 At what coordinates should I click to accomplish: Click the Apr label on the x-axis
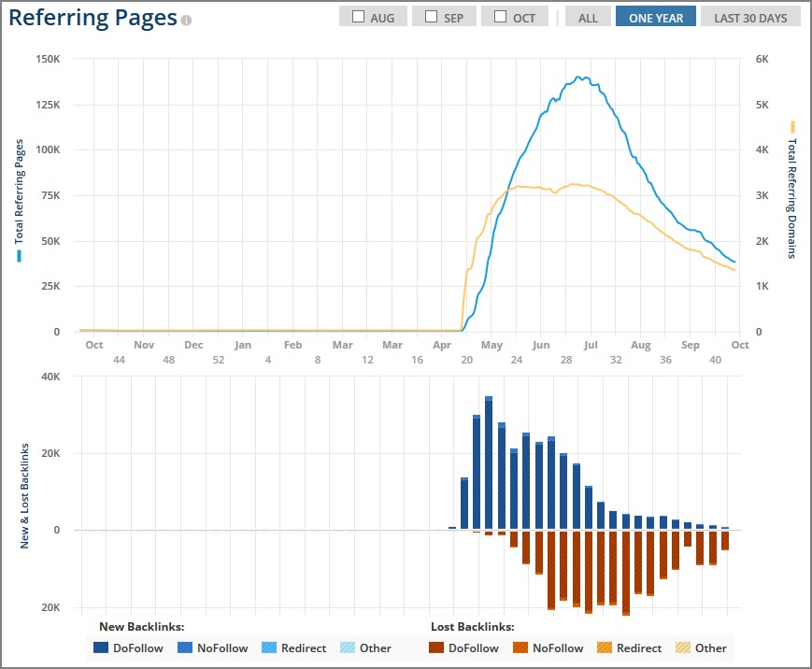point(442,345)
